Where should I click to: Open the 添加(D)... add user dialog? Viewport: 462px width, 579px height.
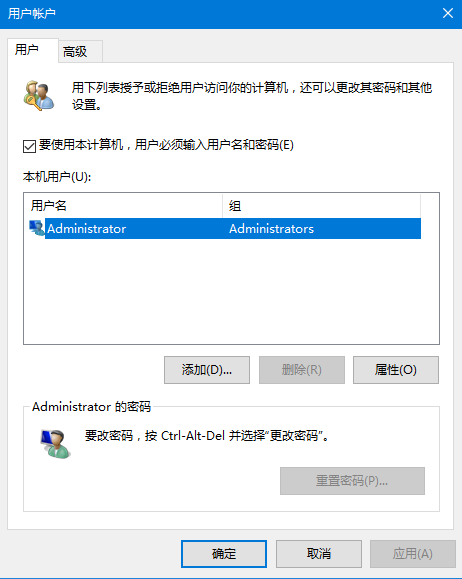click(207, 370)
